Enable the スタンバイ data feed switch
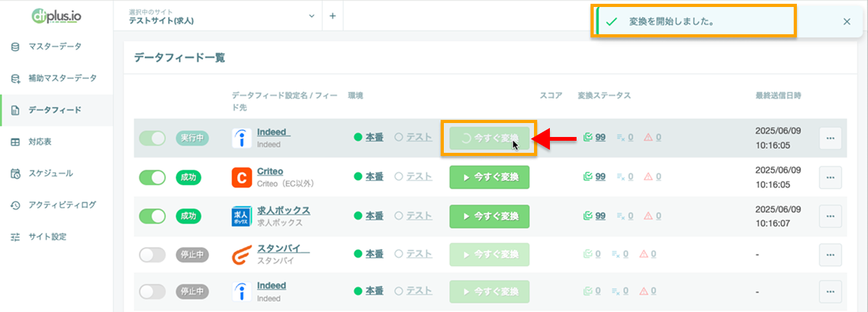Screen dimensions: 868x312 152,254
